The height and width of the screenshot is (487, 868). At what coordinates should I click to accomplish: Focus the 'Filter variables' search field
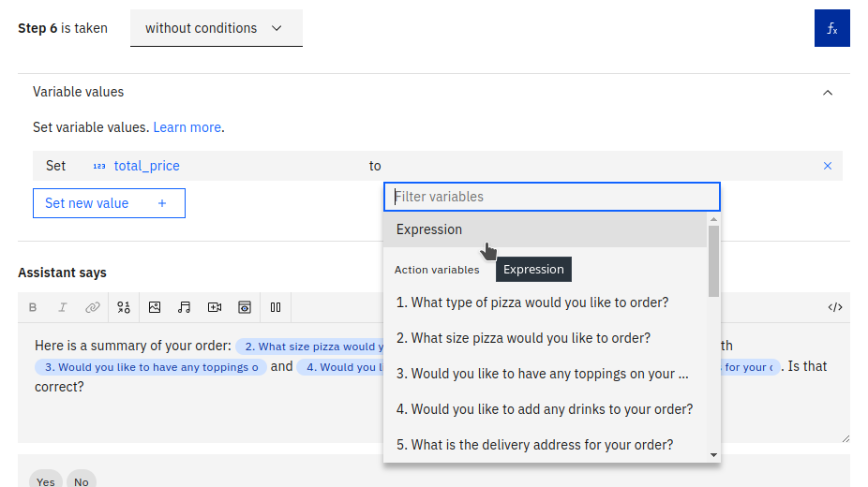[551, 197]
